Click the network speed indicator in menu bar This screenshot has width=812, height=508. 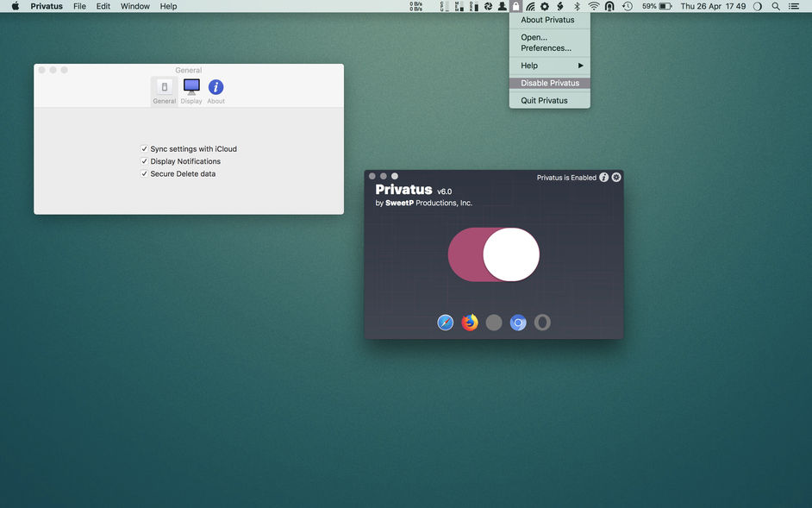pyautogui.click(x=415, y=6)
